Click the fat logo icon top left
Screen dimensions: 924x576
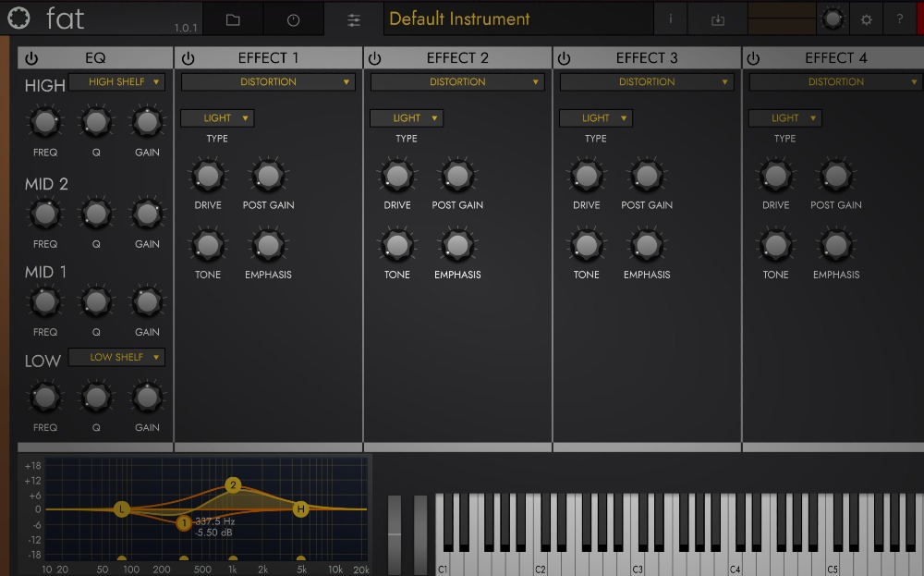pyautogui.click(x=17, y=17)
